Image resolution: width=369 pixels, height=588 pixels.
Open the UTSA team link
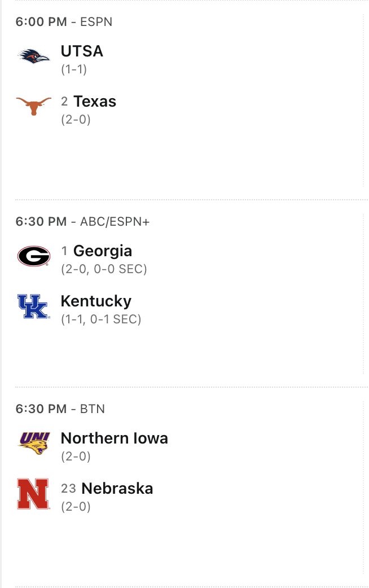(82, 51)
